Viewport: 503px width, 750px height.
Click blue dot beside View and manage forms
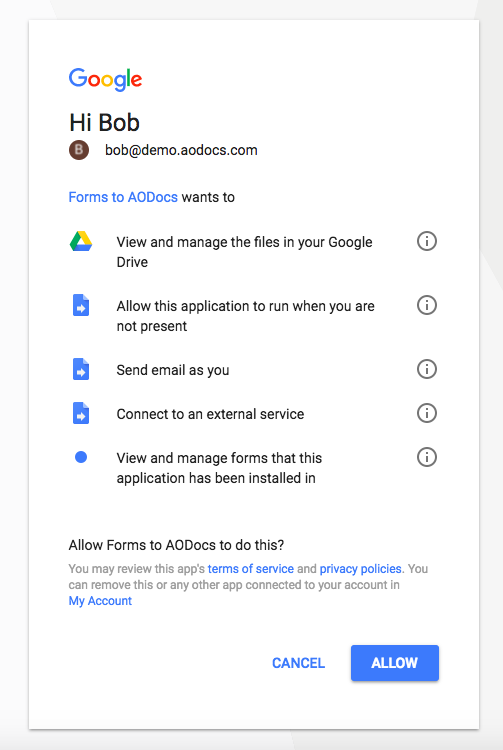pos(81,457)
